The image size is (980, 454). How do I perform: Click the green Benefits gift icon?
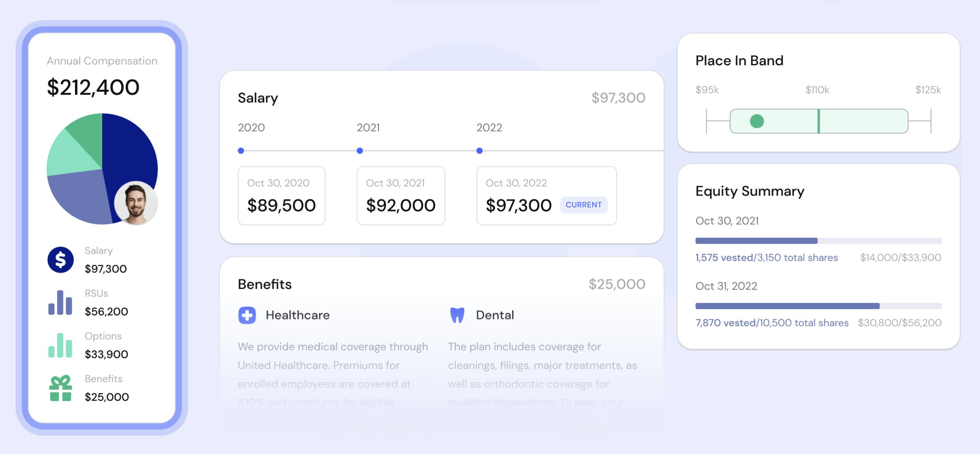pos(61,388)
